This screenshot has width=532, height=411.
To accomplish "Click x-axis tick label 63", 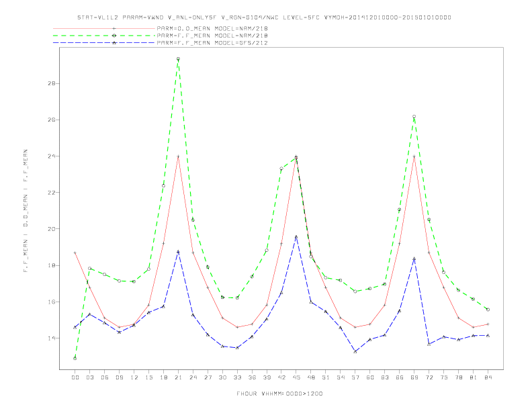I will (x=385, y=377).
